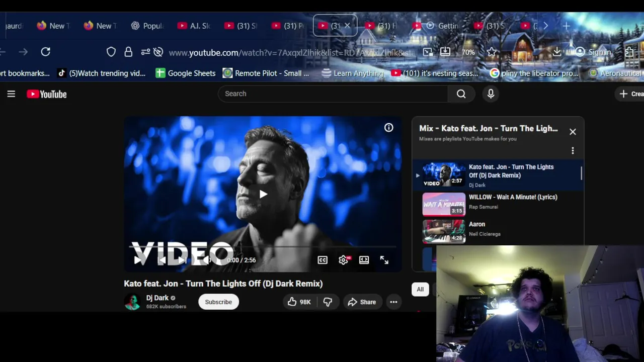Open WILLOW Wait A Minute thumbnail

[444, 204]
